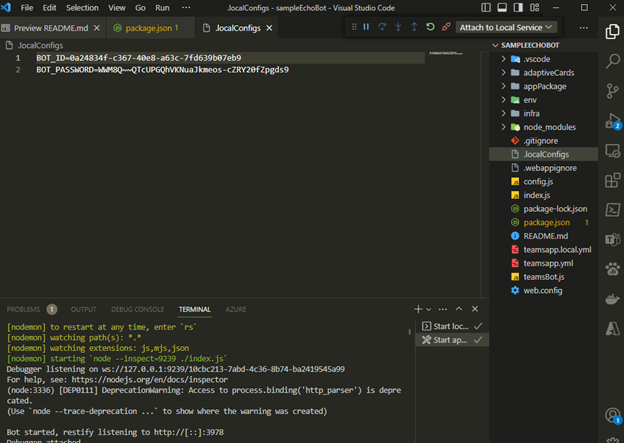
Task: Select the 'Start loc...' terminal entry
Action: pos(452,326)
